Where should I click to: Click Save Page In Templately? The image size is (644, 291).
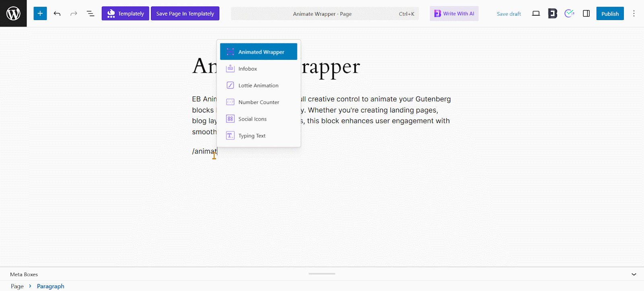[185, 13]
